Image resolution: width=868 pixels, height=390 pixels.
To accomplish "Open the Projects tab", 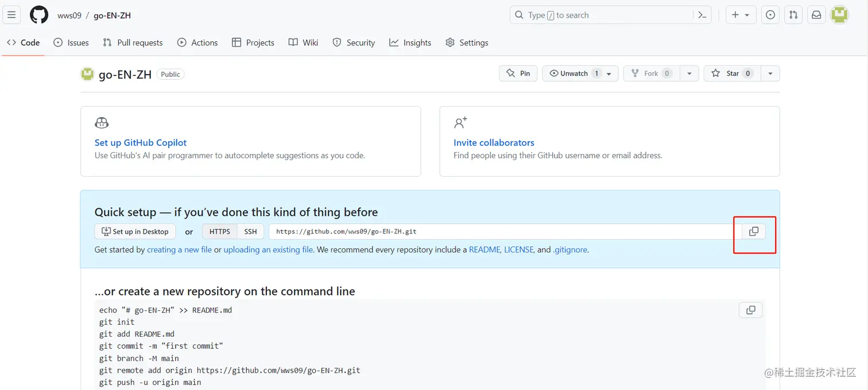I will pos(253,42).
